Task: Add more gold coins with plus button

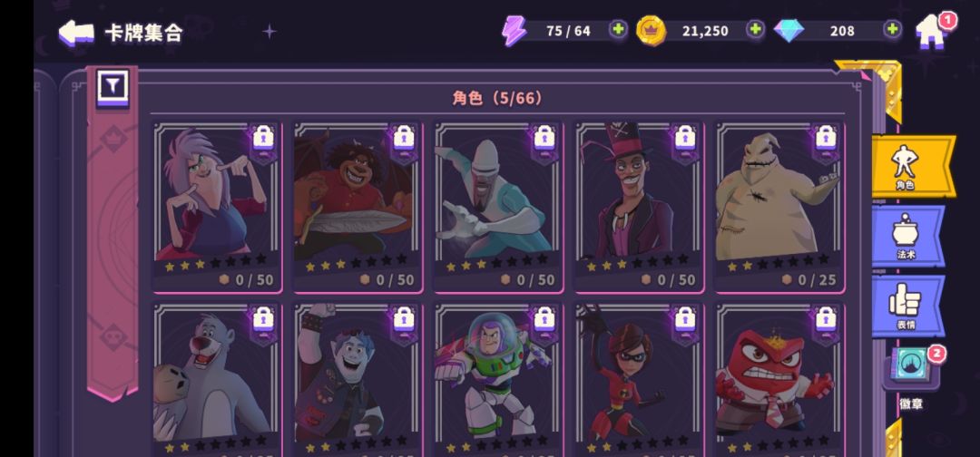Action: click(x=756, y=29)
